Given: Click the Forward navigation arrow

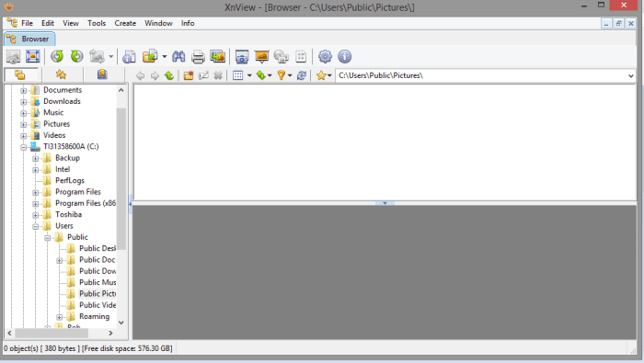Looking at the screenshot, I should [155, 75].
